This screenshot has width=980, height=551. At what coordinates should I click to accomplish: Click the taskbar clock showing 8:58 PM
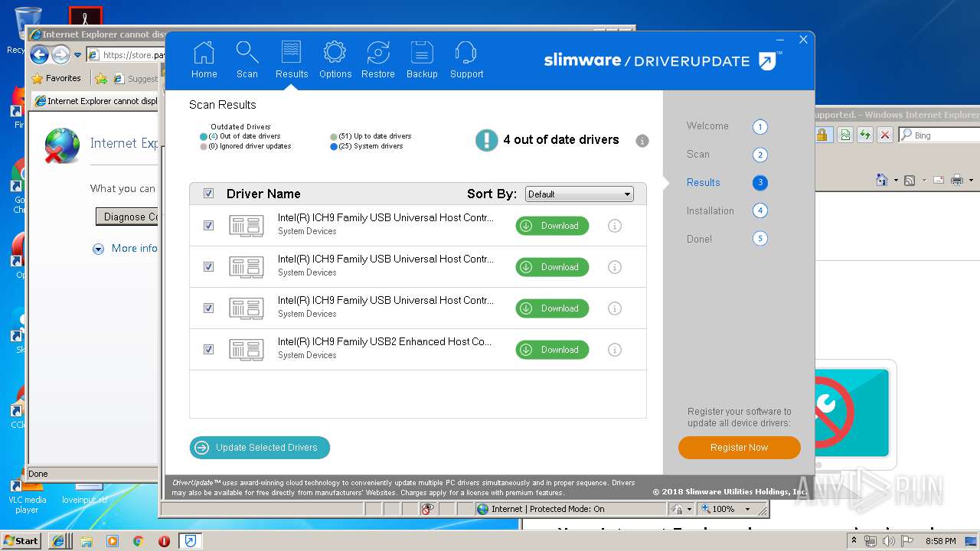940,541
